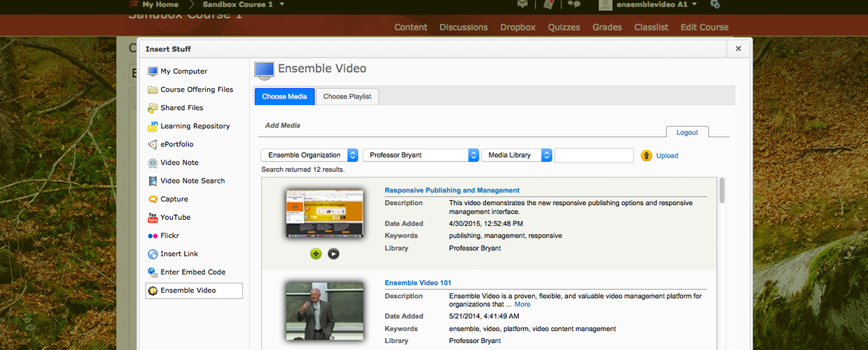Choose the Flickr icon in sidebar

(153, 236)
